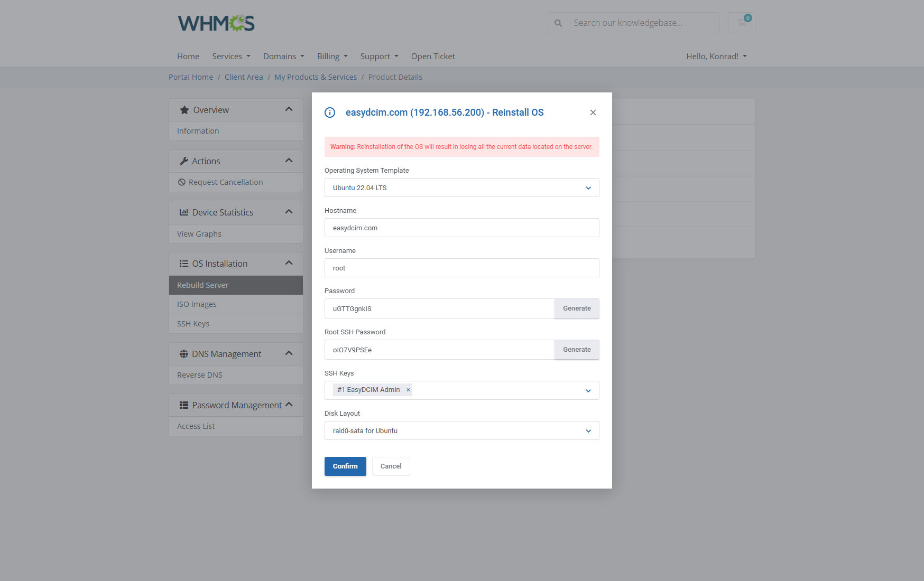Close the Reinstall OS dialog
The height and width of the screenshot is (581, 924).
(593, 113)
